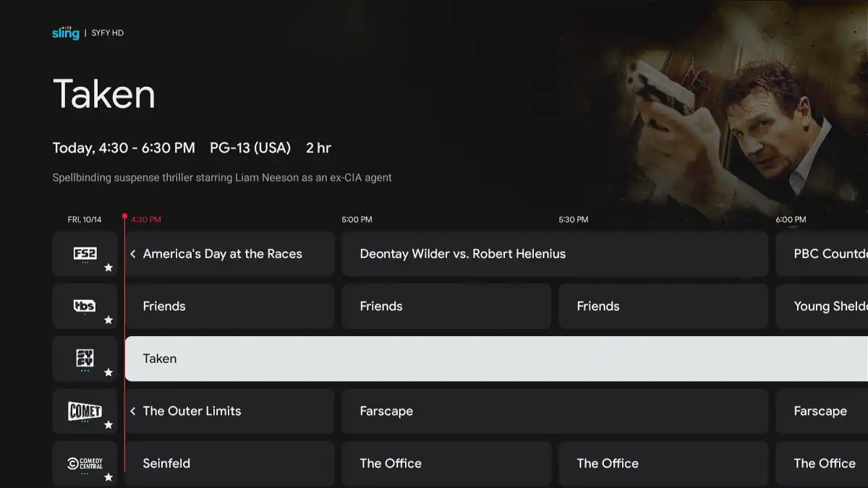Select Friends at 5:30 PM on TBS

[663, 306]
